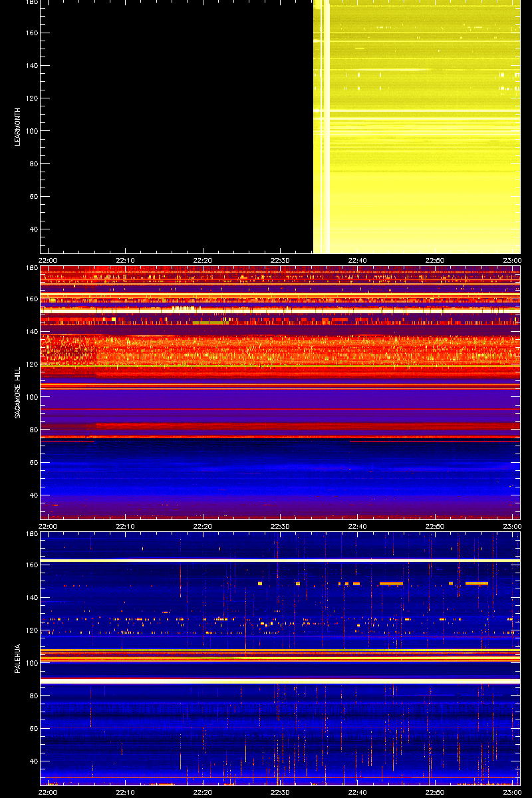Image resolution: width=532 pixels, height=798 pixels.
Task: Click the black data-gap area in Learmonth spectrogram
Action: tap(177, 126)
